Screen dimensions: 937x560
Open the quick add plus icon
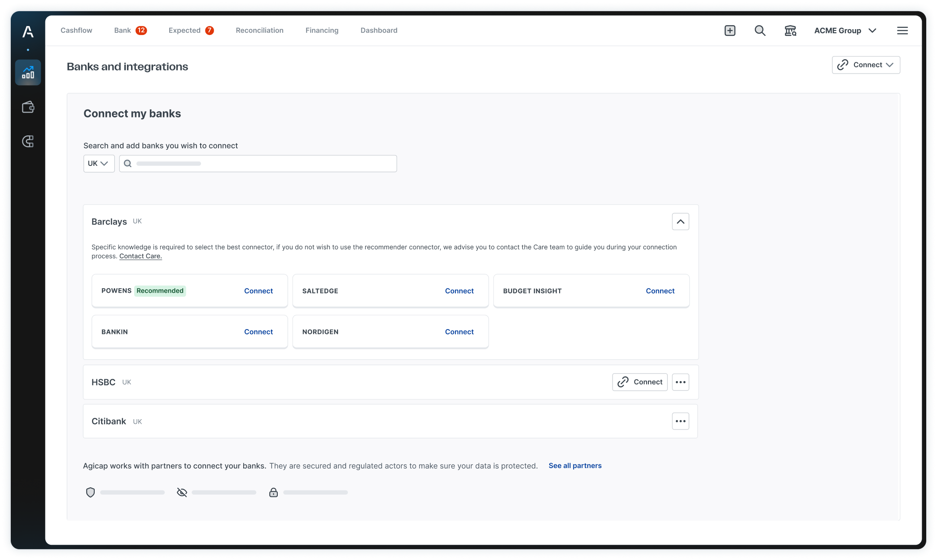[730, 30]
